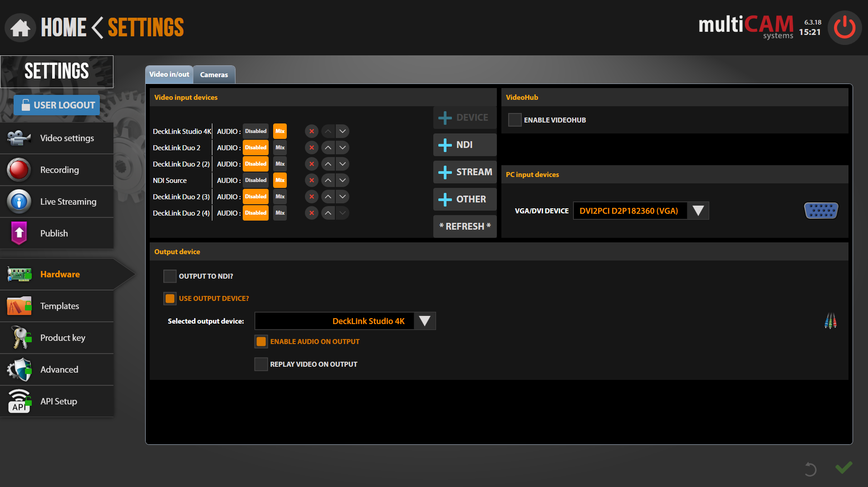This screenshot has height=487, width=868.
Task: Click the red power button icon
Action: (844, 28)
